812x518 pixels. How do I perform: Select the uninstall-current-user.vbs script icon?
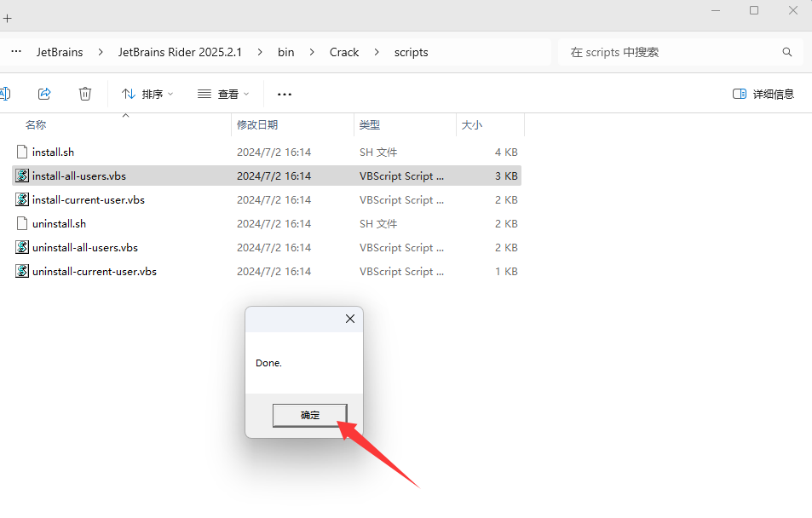[x=22, y=271]
